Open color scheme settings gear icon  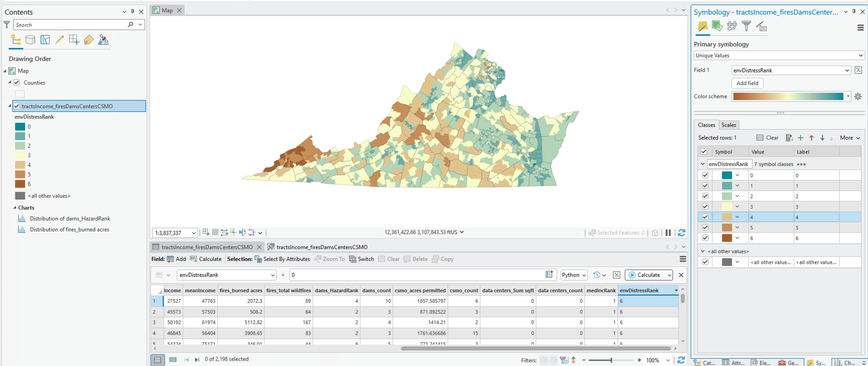pyautogui.click(x=858, y=96)
